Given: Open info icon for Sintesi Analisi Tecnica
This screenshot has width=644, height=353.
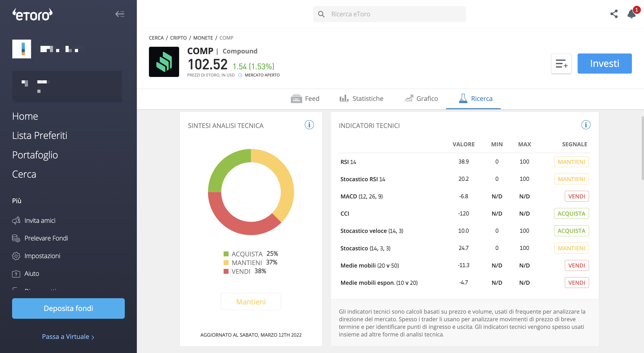Looking at the screenshot, I should click(309, 125).
